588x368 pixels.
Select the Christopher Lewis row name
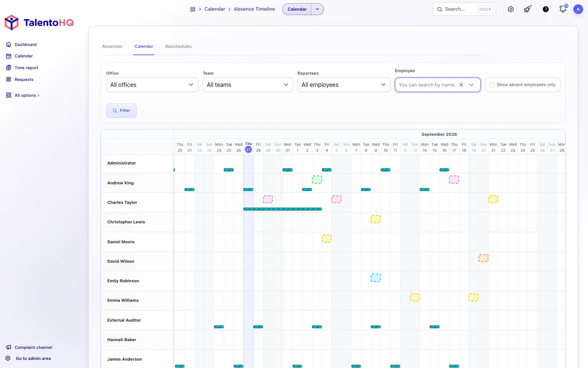pos(126,222)
